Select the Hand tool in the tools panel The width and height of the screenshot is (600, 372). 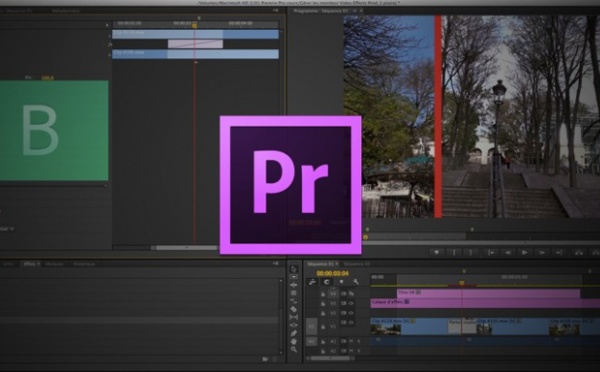293,341
